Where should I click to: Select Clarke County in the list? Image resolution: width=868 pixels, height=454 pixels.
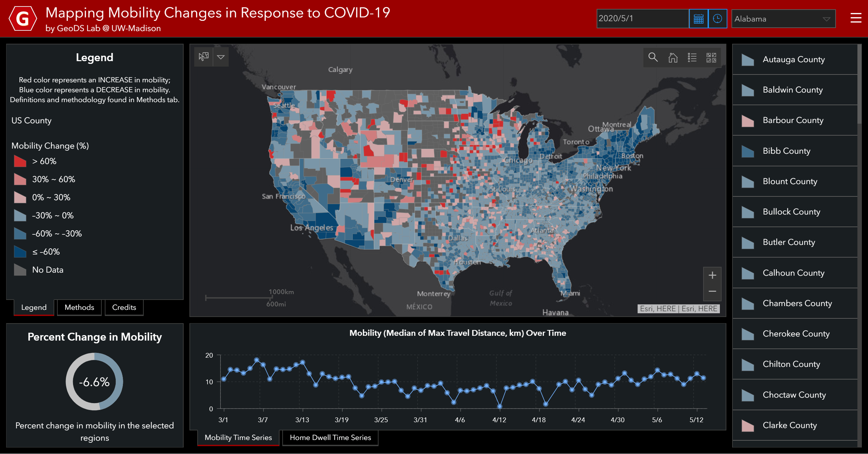795,425
